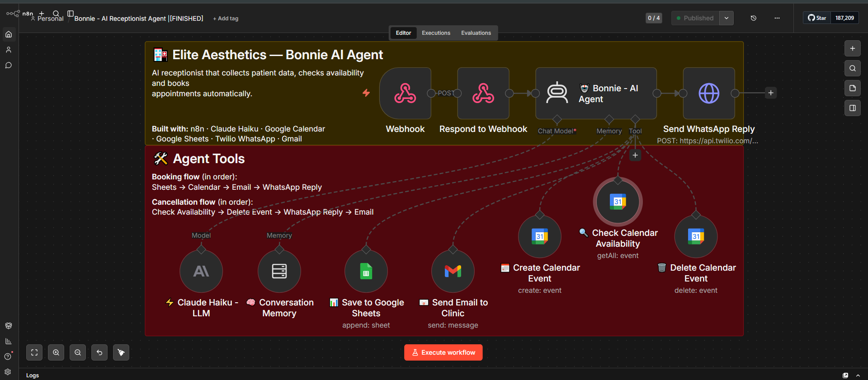
Task: Add a tool via plus under Tool connector
Action: click(635, 155)
